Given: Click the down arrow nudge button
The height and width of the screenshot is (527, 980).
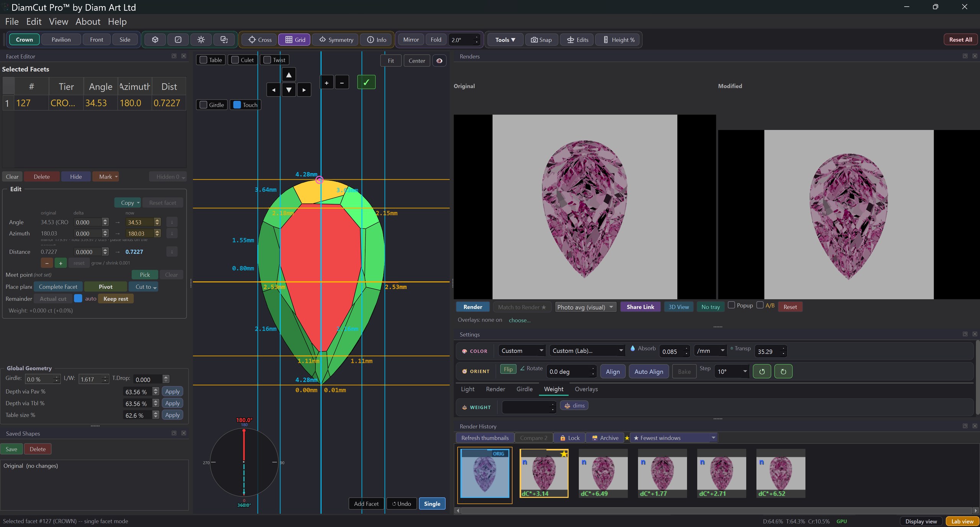Looking at the screenshot, I should point(289,90).
